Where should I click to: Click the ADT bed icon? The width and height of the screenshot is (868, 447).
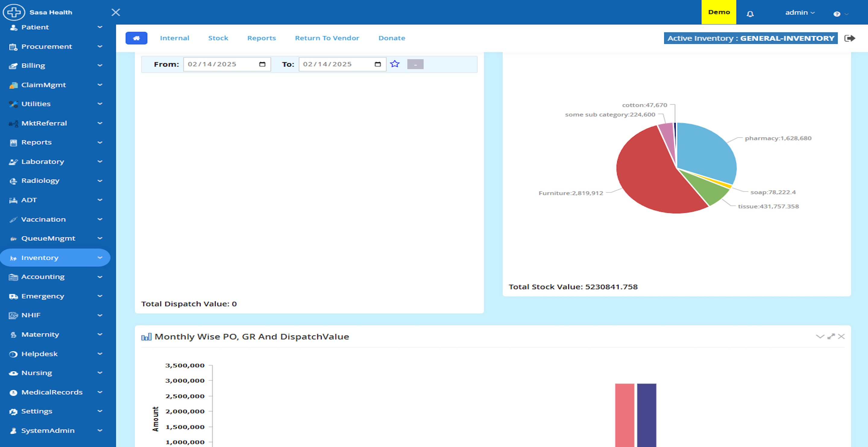tap(14, 200)
